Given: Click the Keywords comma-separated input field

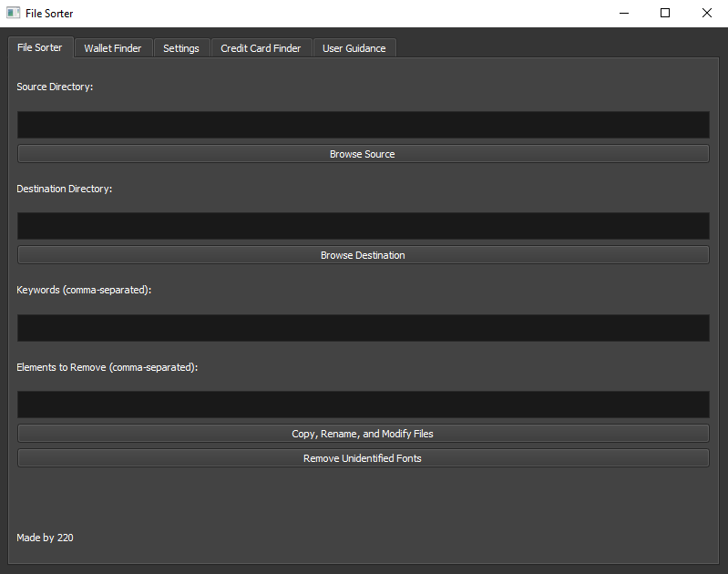Looking at the screenshot, I should [x=363, y=328].
